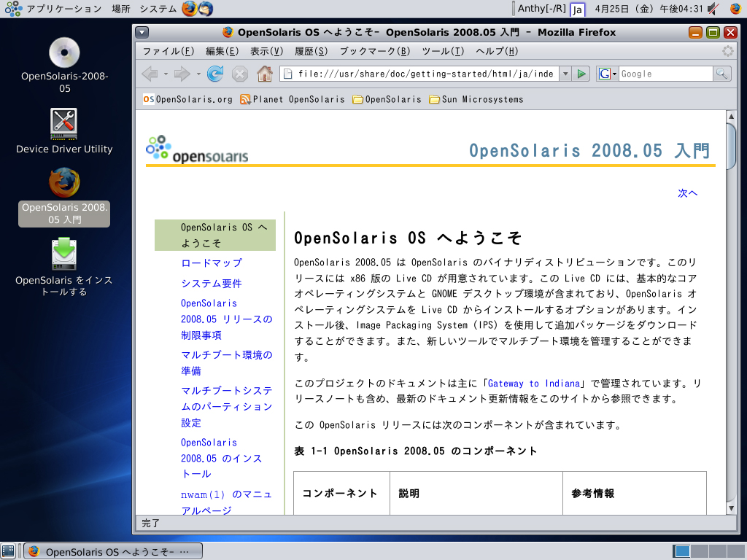The image size is (747, 560).
Task: Open the ツール(T) menu
Action: coord(443,51)
